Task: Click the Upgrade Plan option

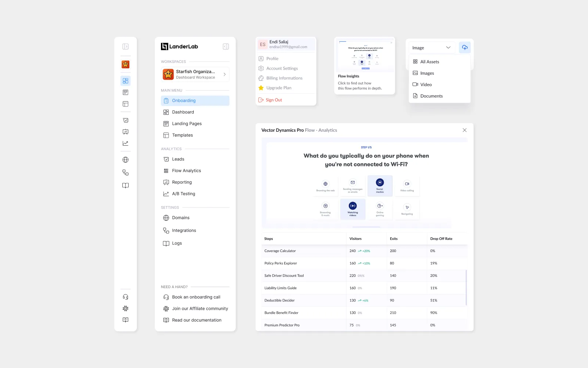Action: pyautogui.click(x=279, y=88)
